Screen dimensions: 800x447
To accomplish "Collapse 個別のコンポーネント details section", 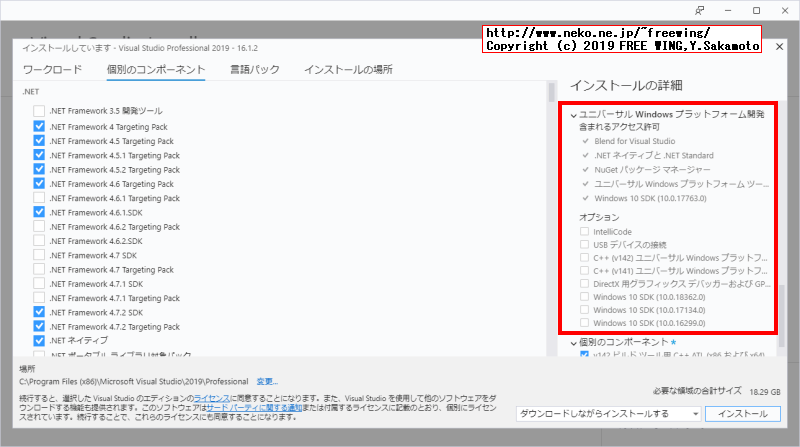I will (x=573, y=343).
